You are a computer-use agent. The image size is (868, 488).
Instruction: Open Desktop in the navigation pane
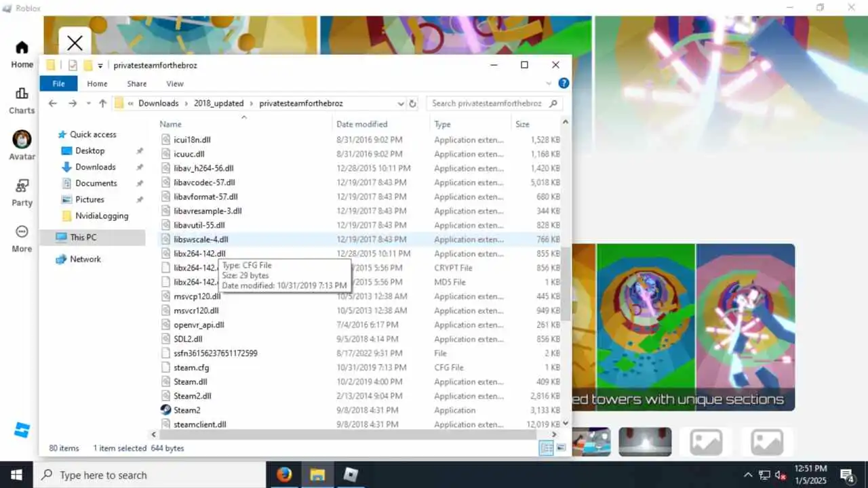[x=90, y=150]
